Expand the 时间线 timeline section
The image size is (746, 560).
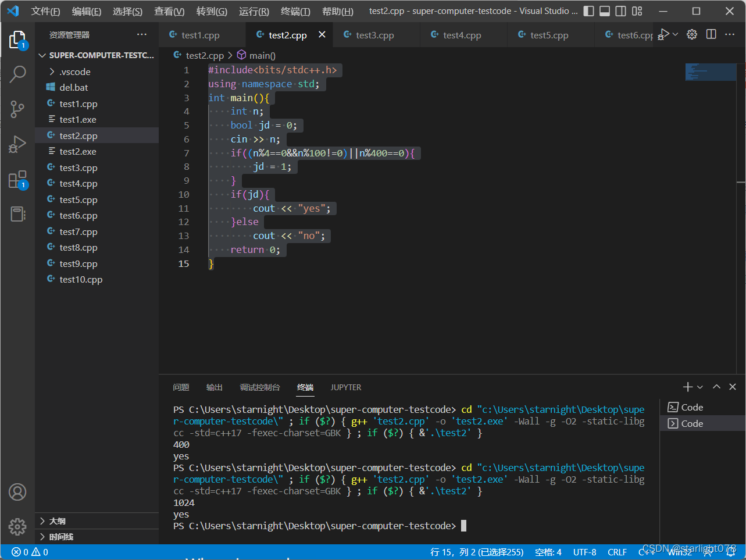97,537
